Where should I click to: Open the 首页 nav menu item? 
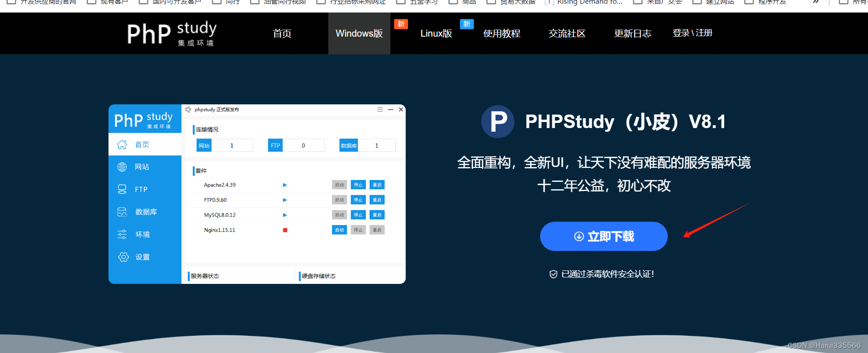[282, 33]
